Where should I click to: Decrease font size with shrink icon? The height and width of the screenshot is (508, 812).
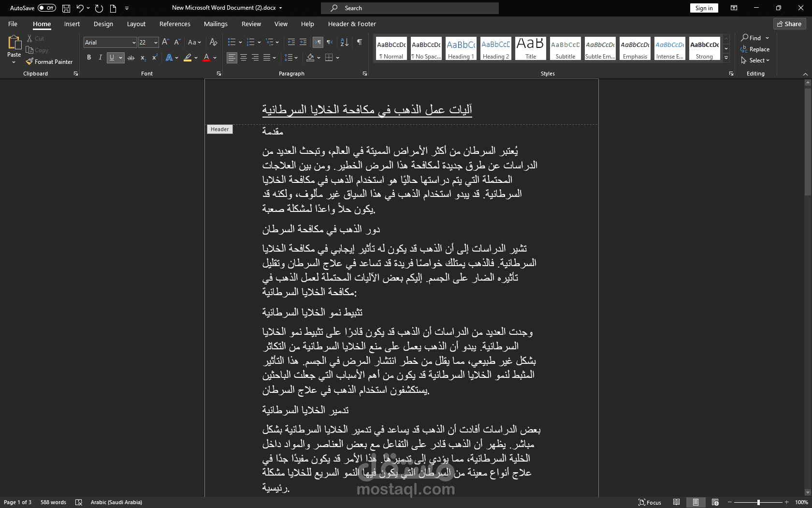(177, 43)
